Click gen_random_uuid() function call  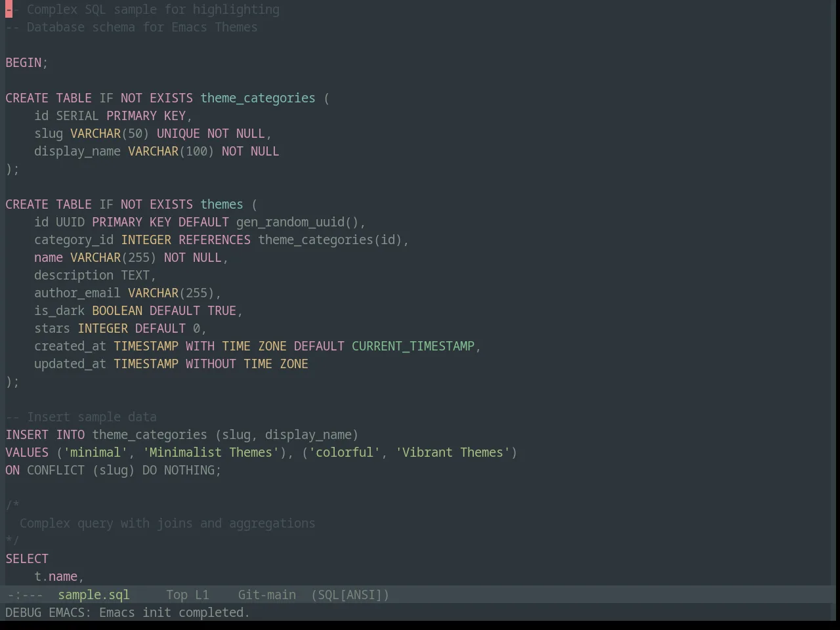click(297, 222)
